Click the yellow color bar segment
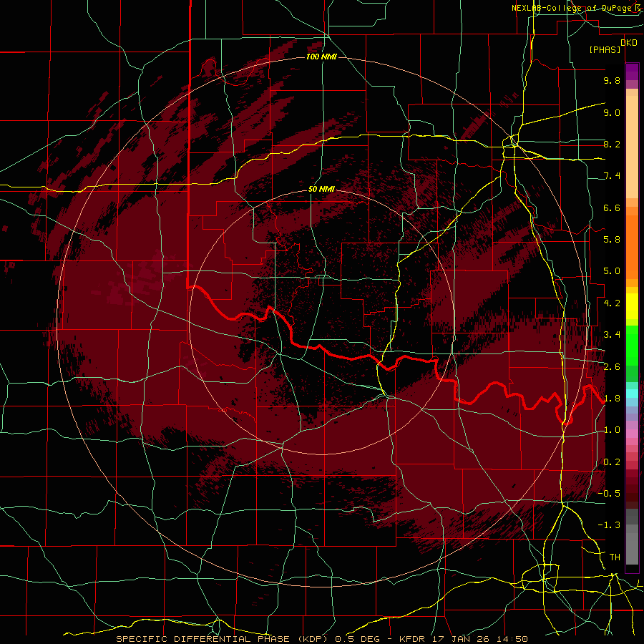Image resolution: width=644 pixels, height=644 pixels. [632, 306]
